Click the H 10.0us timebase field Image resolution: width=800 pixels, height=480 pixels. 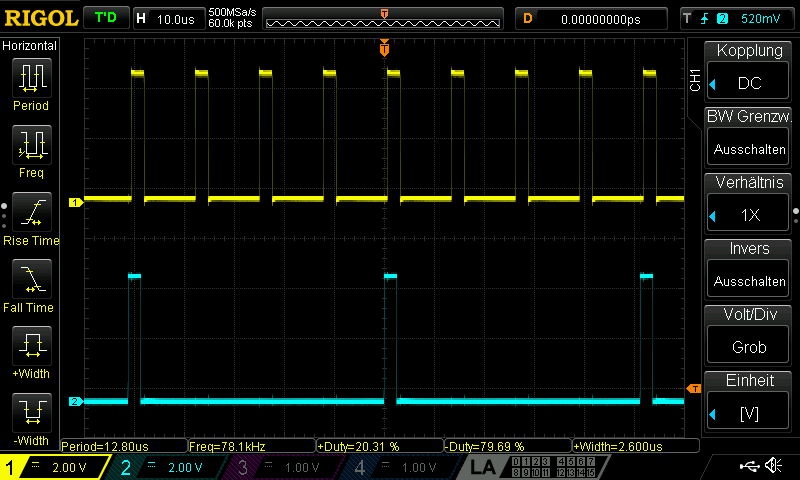pyautogui.click(x=169, y=19)
